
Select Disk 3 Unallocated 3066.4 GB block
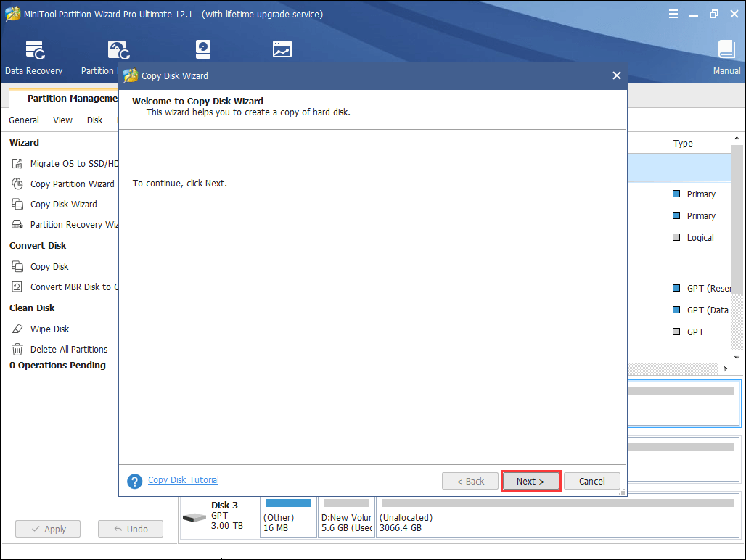557,516
